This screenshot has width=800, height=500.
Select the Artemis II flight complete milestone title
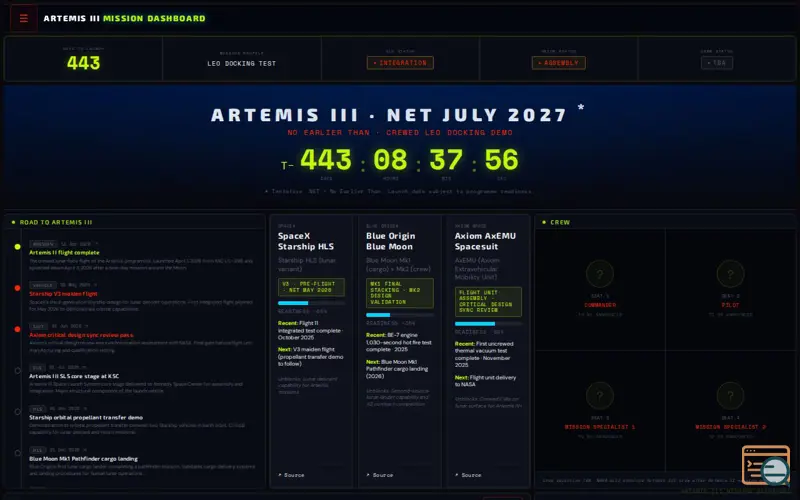click(64, 253)
